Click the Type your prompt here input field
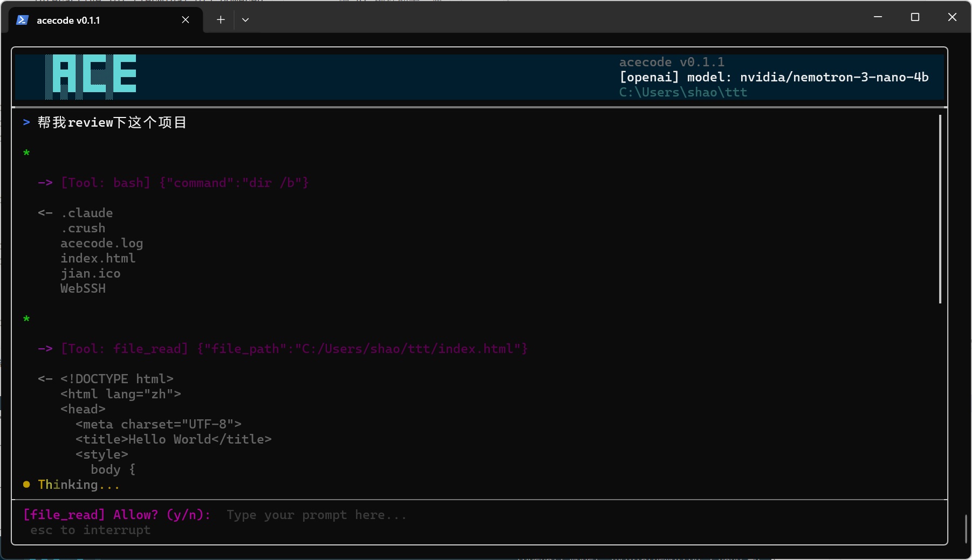 pyautogui.click(x=316, y=515)
